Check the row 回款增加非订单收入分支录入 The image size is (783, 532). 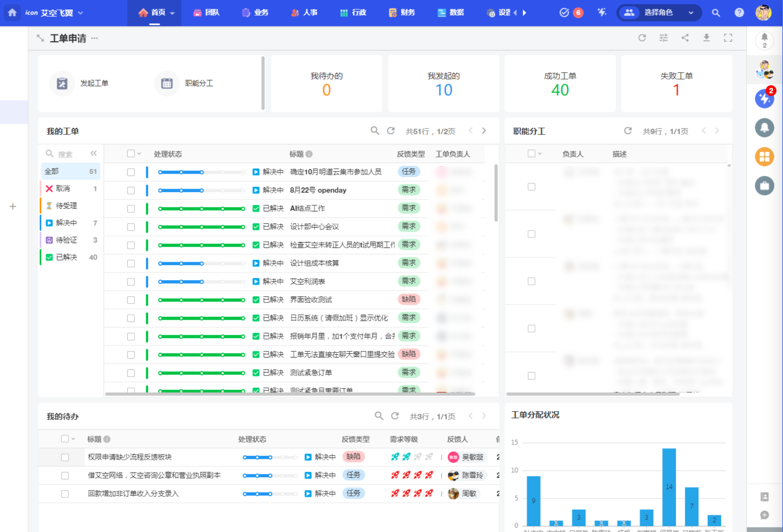(65, 494)
